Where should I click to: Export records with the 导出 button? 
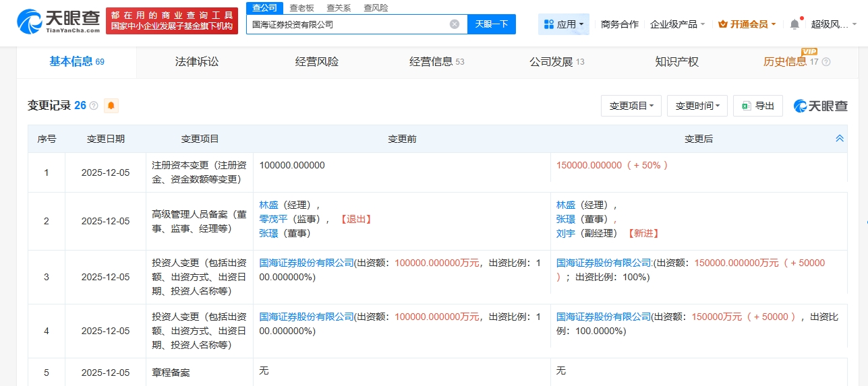(x=757, y=106)
